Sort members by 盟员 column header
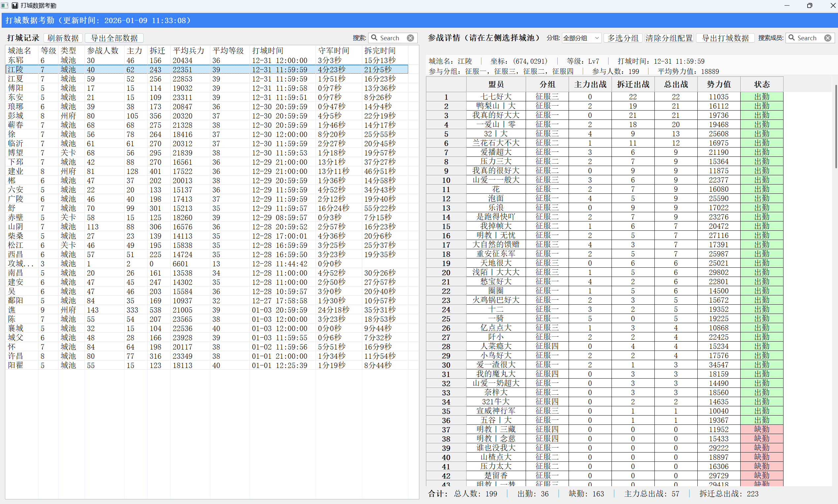This screenshot has height=504, width=838. pyautogui.click(x=496, y=84)
